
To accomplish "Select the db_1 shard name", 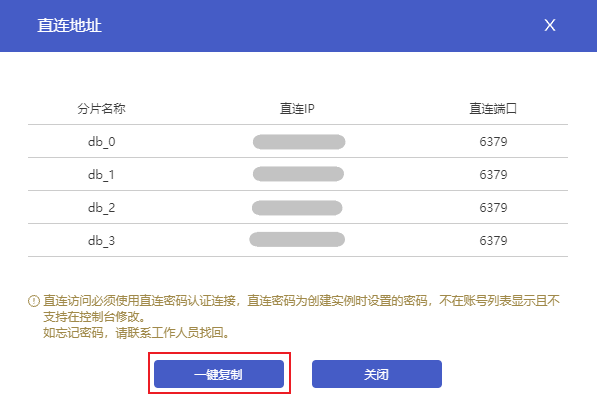I will [x=101, y=175].
